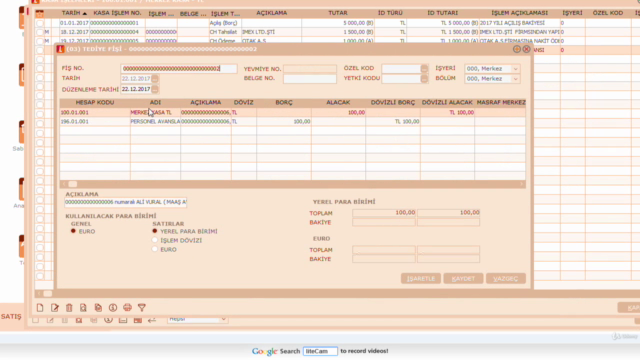Sort by the Tarih column header
Viewport: 640px width, 360px height.
(74, 13)
